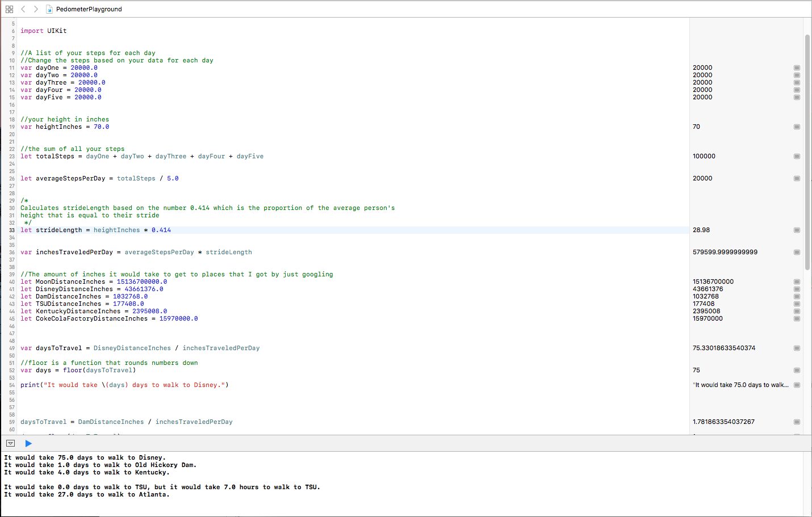Click 'let averageStepsPerDay' code line
This screenshot has height=517, width=812.
[99, 178]
